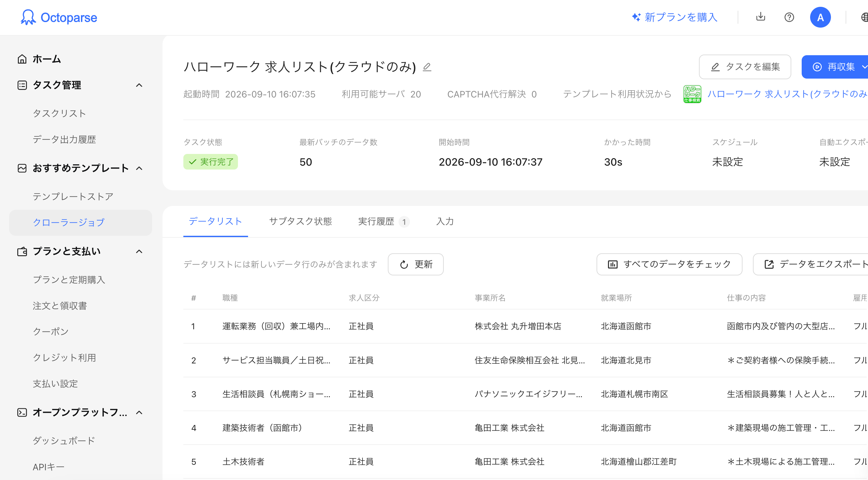Open タスクリスト in sidebar

pos(59,113)
